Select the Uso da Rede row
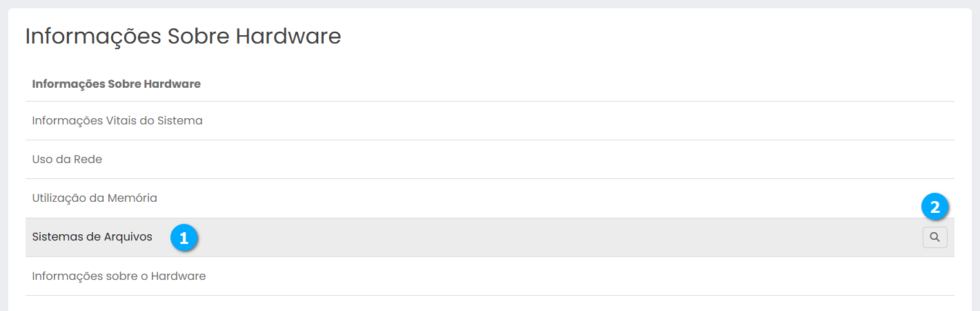 (67, 160)
